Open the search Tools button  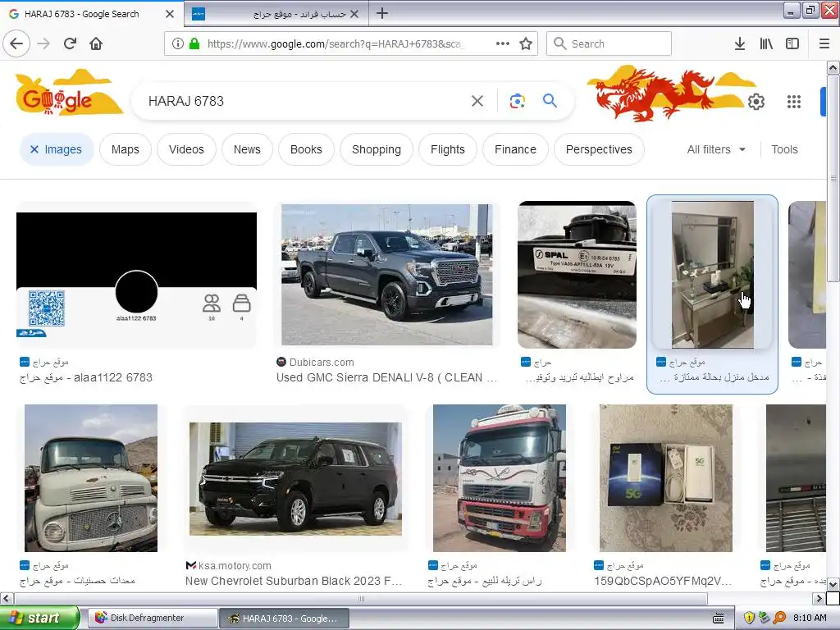click(x=784, y=149)
